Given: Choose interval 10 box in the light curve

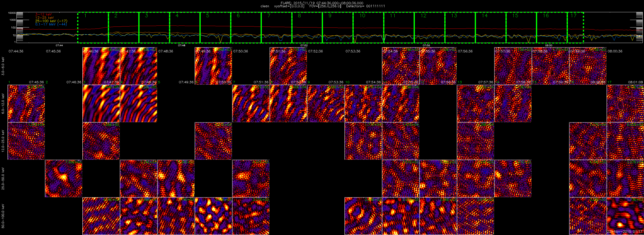Looking at the screenshot, I should (x=368, y=27).
